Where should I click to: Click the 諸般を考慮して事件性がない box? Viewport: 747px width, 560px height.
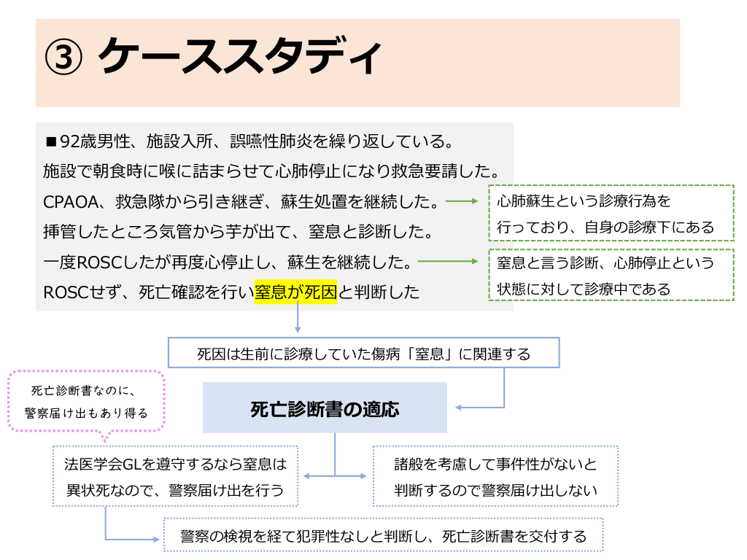click(495, 476)
